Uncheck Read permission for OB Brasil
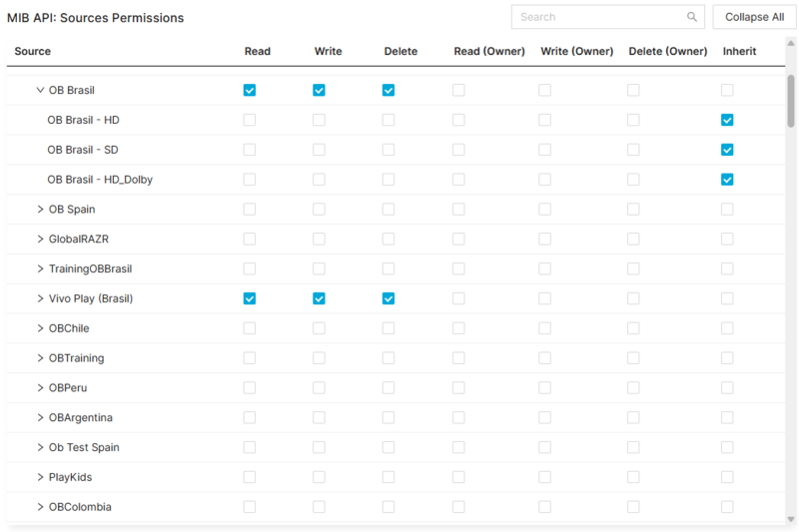This screenshot has height=532, width=799. point(250,90)
